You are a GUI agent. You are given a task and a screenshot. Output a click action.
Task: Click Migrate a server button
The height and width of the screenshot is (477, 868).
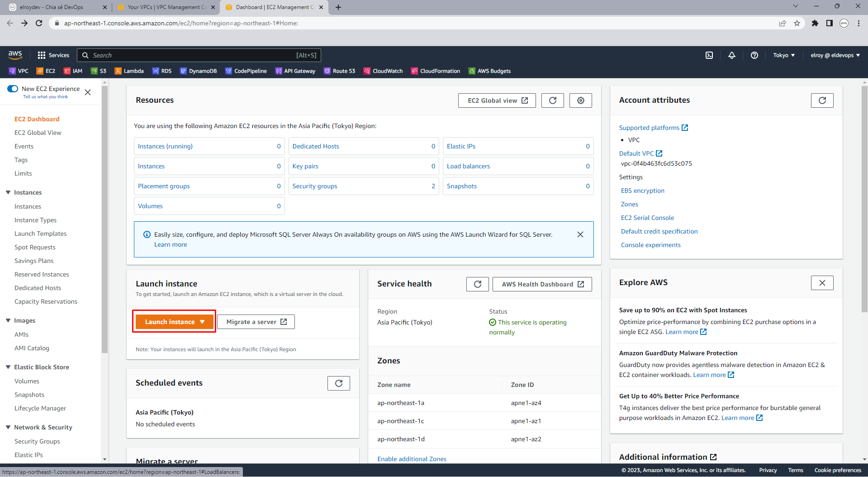(256, 322)
